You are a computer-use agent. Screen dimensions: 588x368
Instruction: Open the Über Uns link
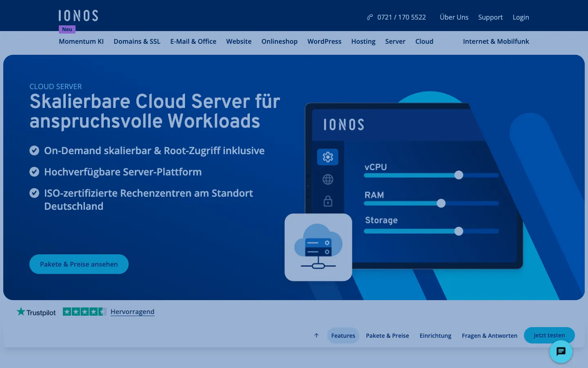[x=454, y=17]
